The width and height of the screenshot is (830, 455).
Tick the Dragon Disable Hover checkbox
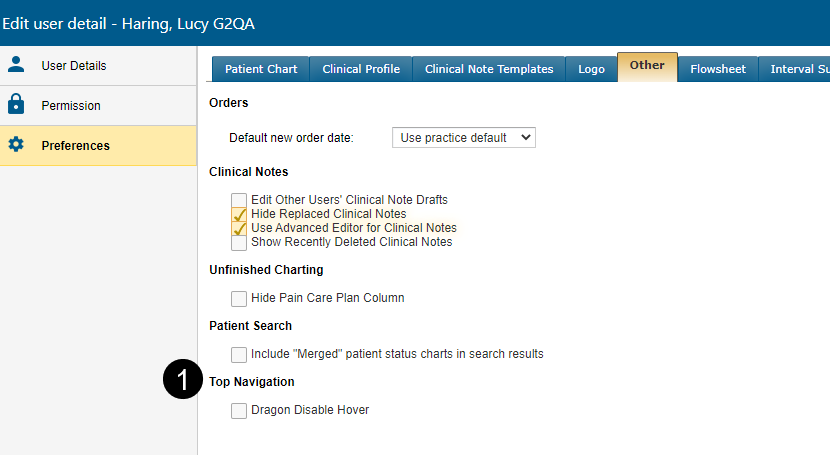tap(239, 410)
